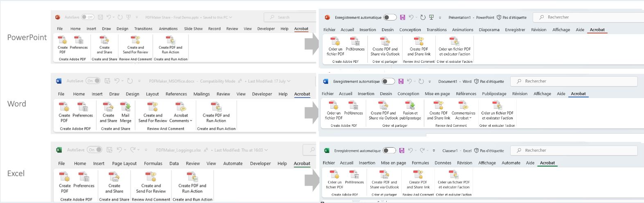Click Create and Send For Review in Word
Screen dimensions: 644x203
(x=153, y=112)
